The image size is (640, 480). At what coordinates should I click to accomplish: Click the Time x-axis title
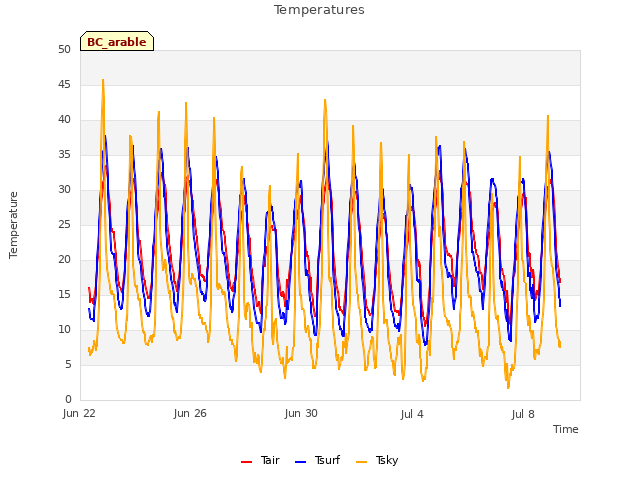click(566, 429)
